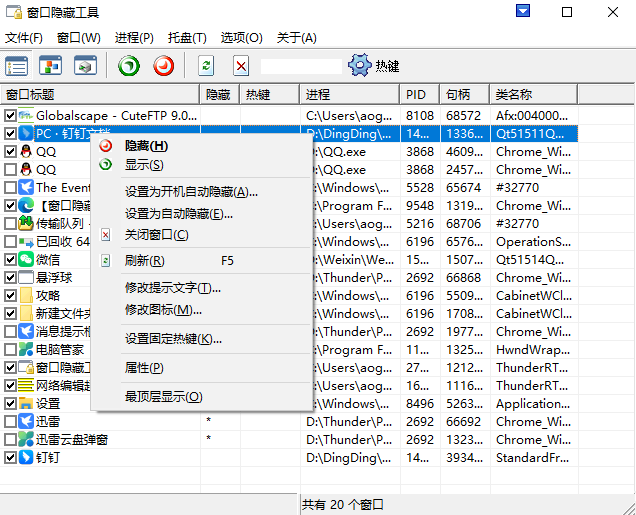Sort by the 进程 column header

pyautogui.click(x=350, y=94)
